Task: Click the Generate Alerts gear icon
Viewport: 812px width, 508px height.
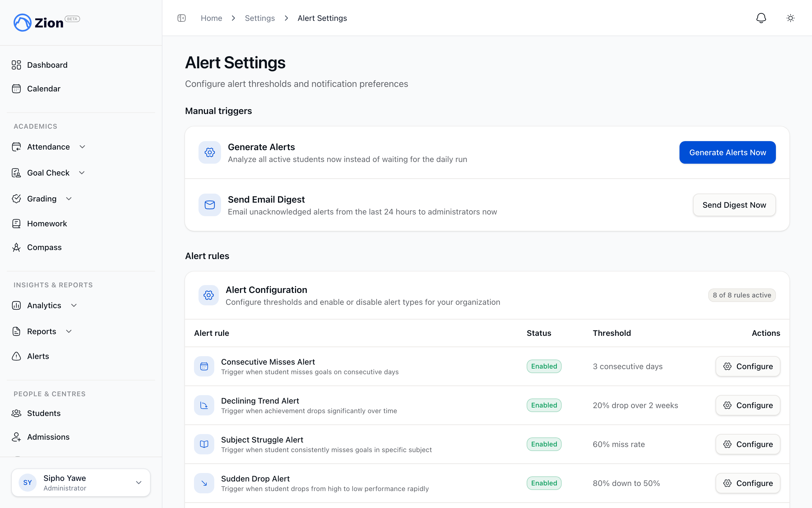Action: 210,152
